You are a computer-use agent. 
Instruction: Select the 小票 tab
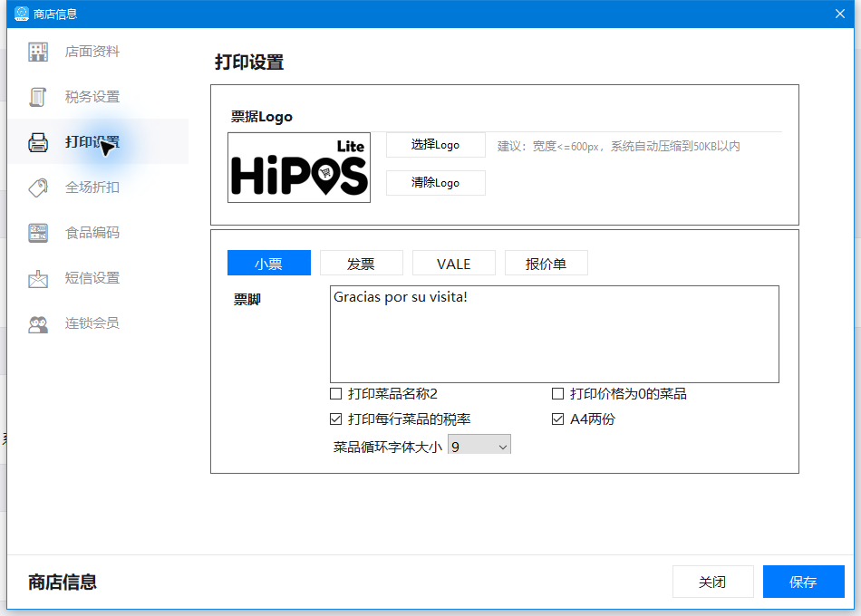pos(269,263)
